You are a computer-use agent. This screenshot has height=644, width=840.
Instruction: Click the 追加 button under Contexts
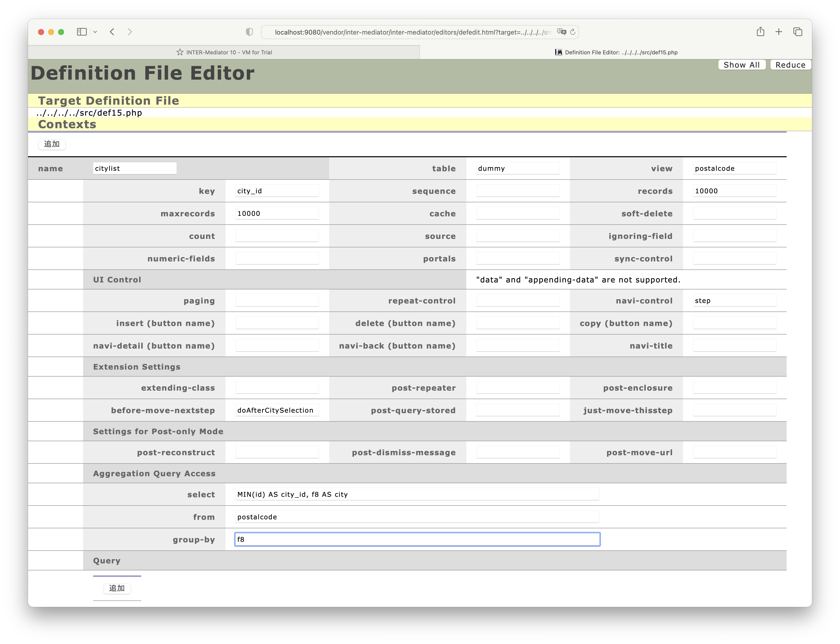52,144
